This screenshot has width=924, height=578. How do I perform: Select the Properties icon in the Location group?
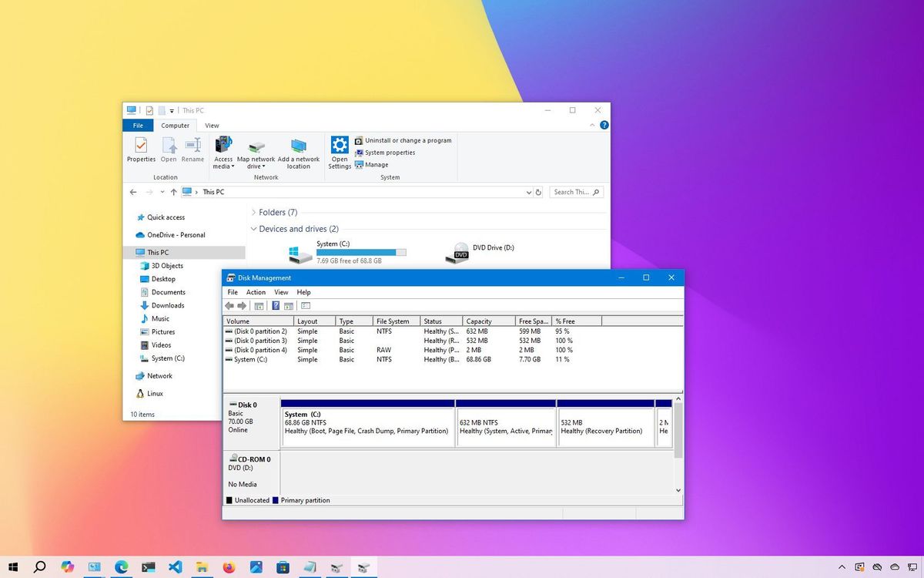141,146
